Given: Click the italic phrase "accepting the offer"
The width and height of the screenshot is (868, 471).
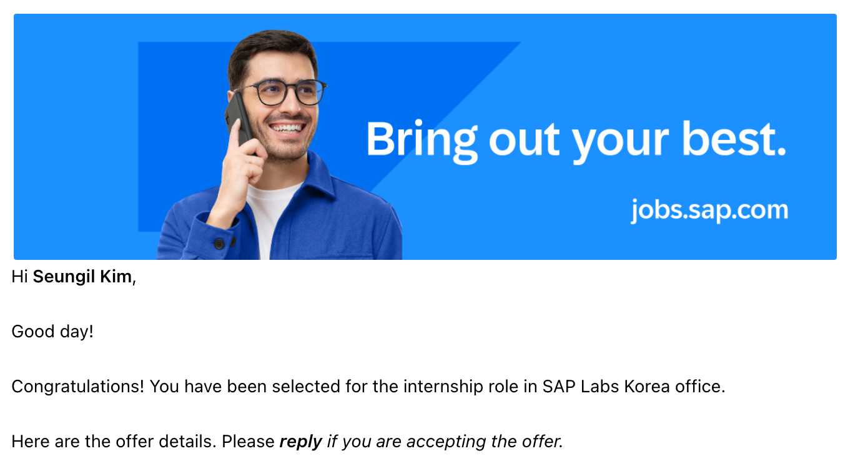Looking at the screenshot, I should [x=484, y=442].
